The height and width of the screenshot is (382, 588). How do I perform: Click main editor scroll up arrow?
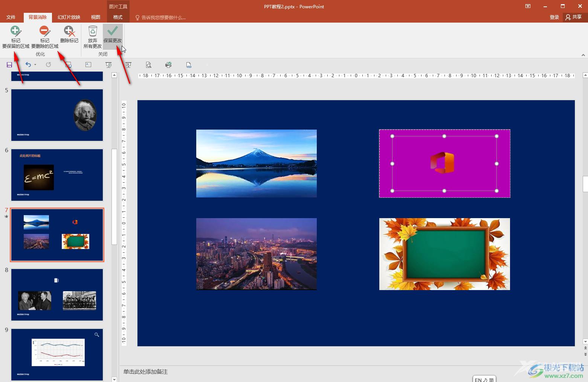585,75
